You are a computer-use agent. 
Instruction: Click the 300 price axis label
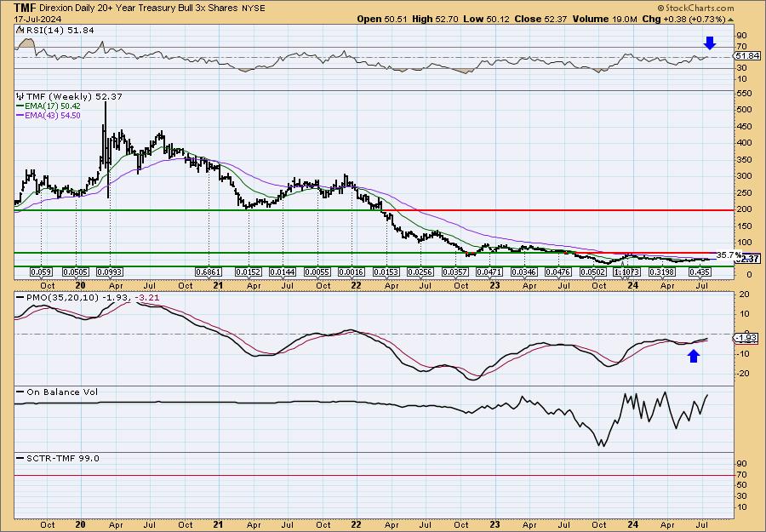click(743, 176)
